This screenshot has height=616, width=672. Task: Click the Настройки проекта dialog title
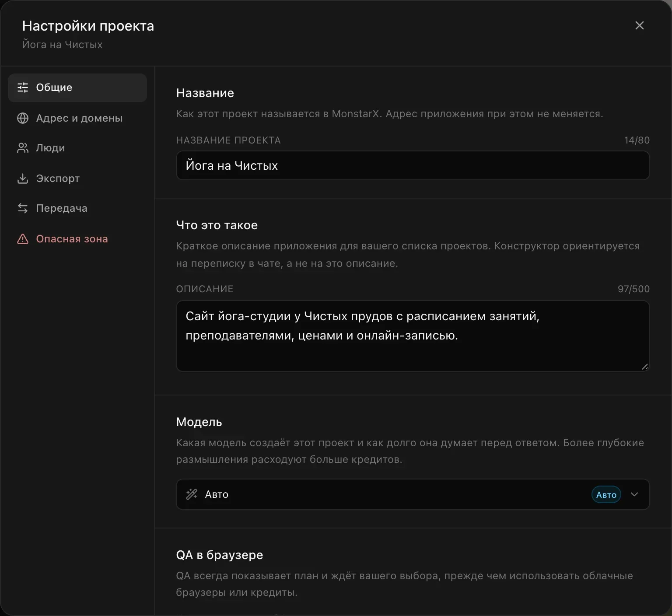[88, 26]
